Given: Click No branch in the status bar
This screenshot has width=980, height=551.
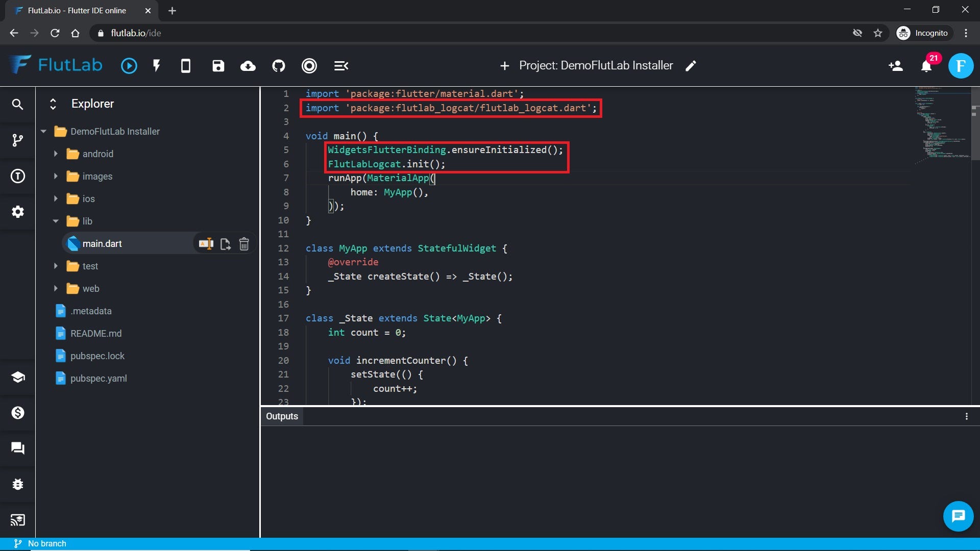Looking at the screenshot, I should 47,543.
